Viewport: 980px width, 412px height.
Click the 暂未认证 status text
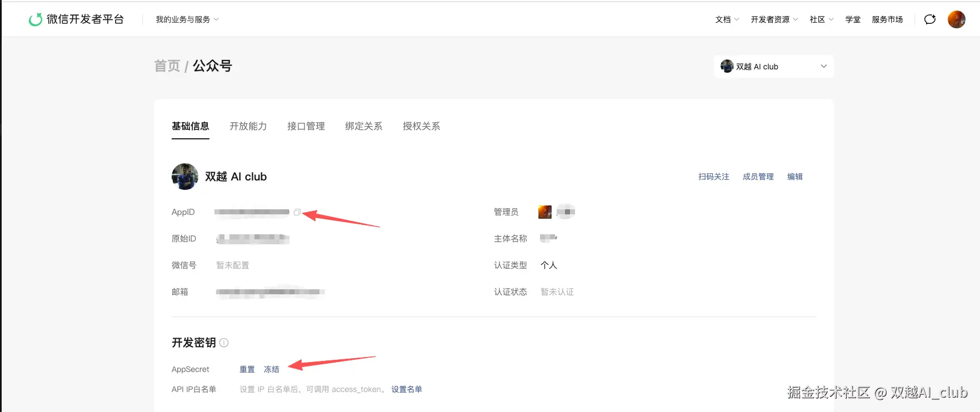(557, 292)
